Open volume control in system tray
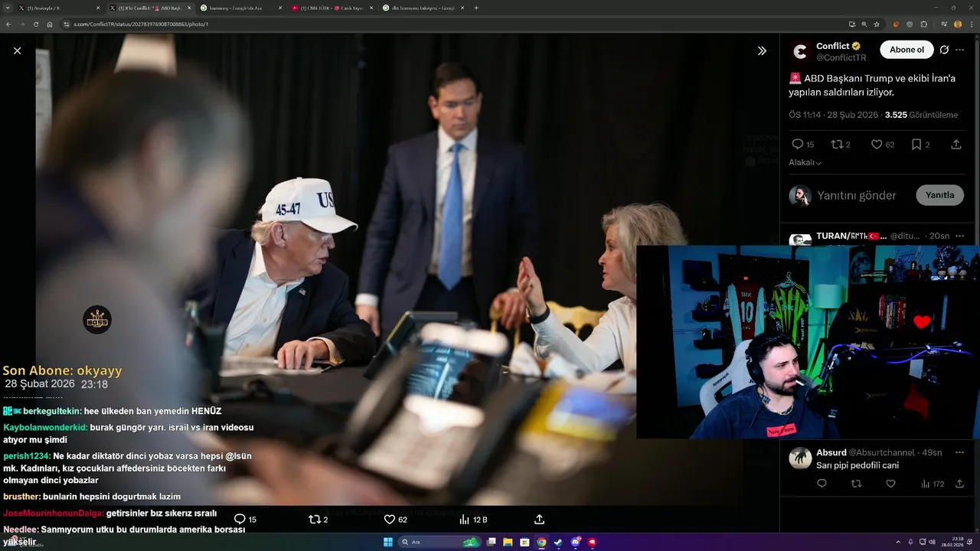The width and height of the screenshot is (980, 551). click(932, 542)
